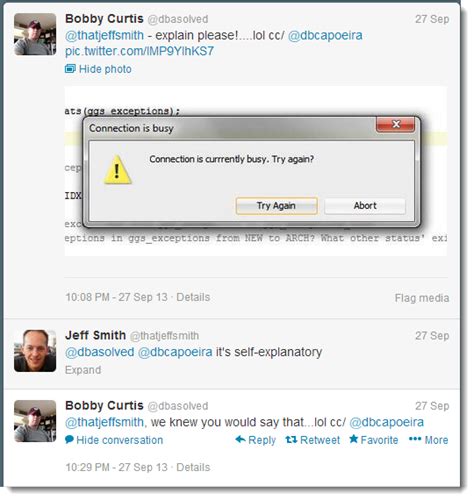Viewport: 474px width, 500px height.
Task: Open the pic.twitter.com/lMP9YlhKS7 link
Action: click(x=139, y=51)
